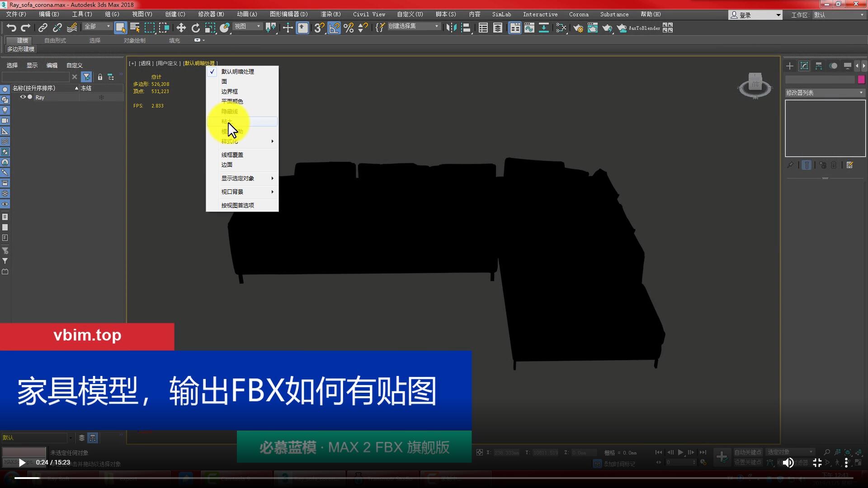
Task: Select the Move transform tool
Action: (x=181, y=28)
